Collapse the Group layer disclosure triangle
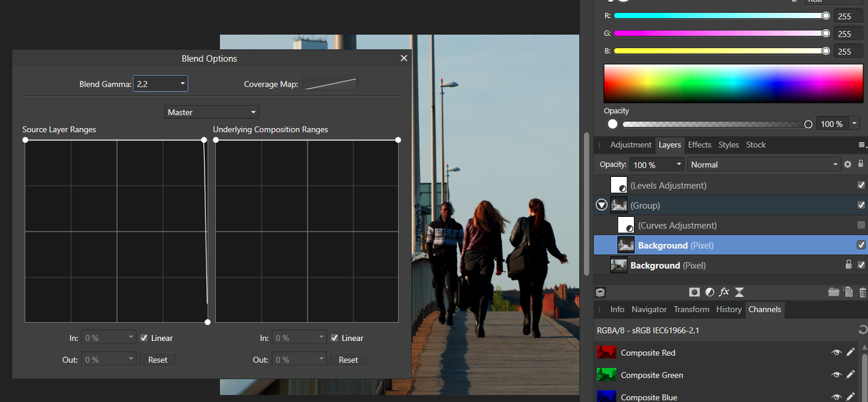The image size is (868, 402). pos(601,205)
